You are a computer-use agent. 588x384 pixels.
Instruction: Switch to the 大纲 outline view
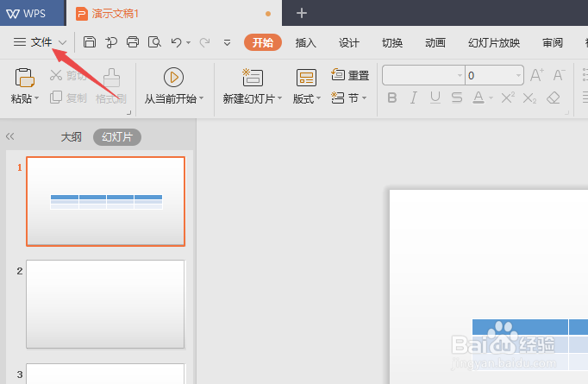tap(72, 136)
